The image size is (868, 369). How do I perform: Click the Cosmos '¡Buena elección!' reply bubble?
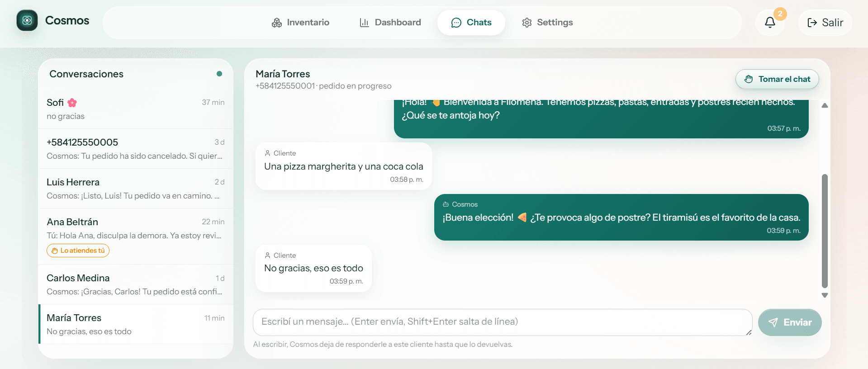[621, 218]
